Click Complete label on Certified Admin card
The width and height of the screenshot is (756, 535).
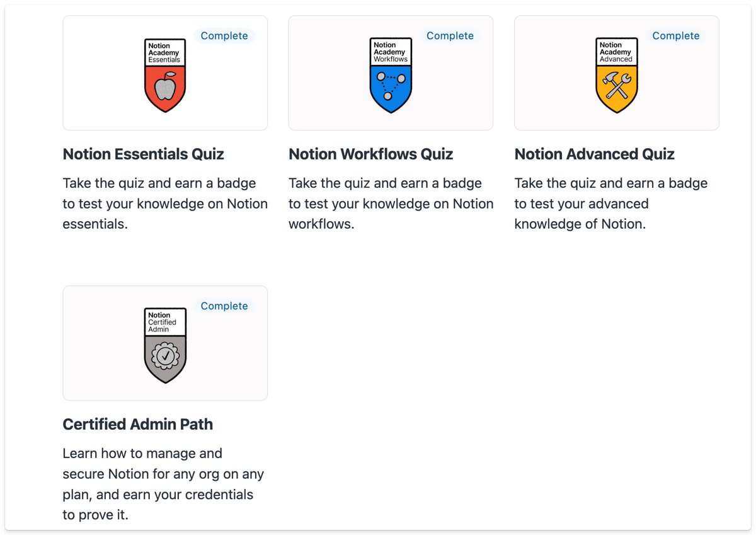(x=224, y=306)
